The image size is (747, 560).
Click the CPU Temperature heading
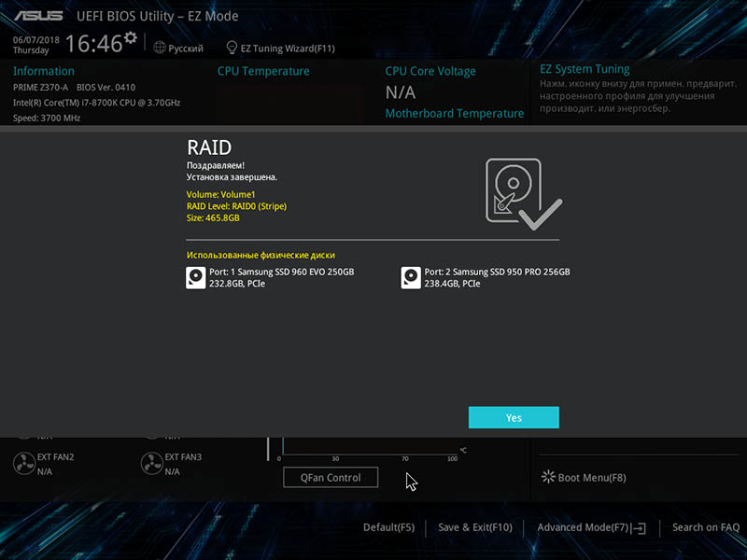[x=263, y=71]
